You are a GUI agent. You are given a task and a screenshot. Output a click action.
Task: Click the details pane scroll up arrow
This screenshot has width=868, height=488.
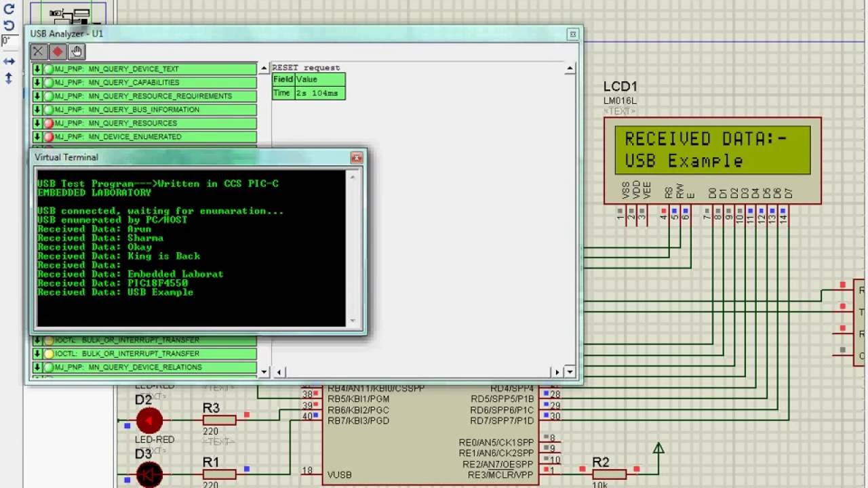570,68
